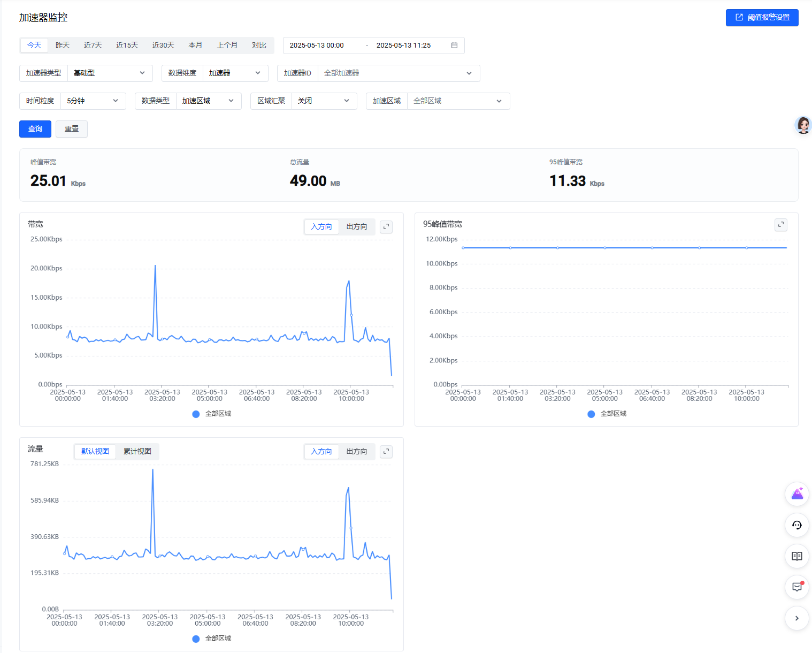The height and width of the screenshot is (653, 812).
Task: Click the assistant avatar icon
Action: click(802, 125)
